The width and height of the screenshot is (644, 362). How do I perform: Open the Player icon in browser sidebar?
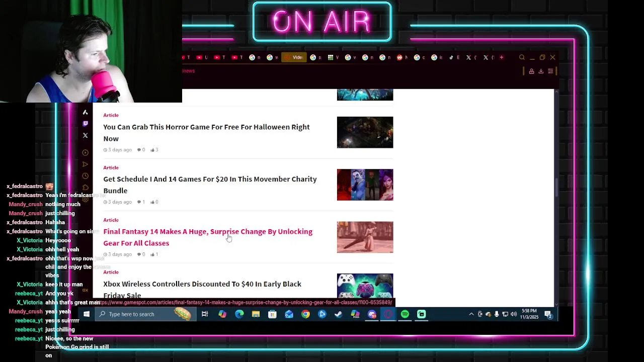(x=85, y=153)
